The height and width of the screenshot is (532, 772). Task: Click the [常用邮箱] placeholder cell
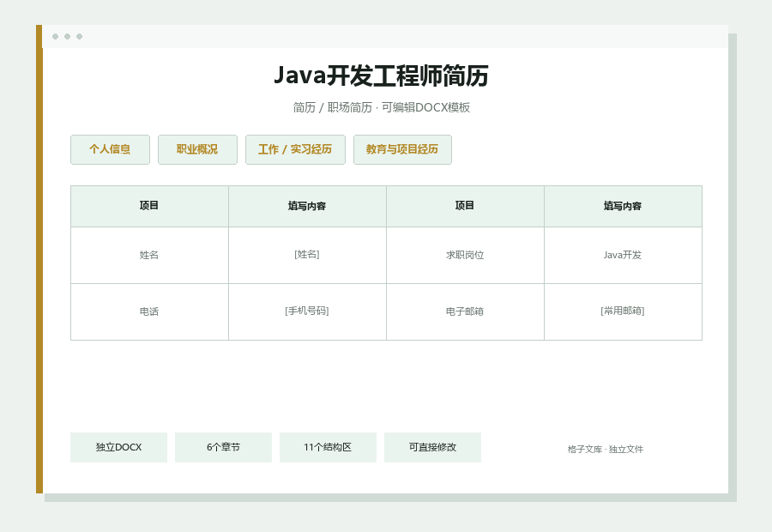(623, 311)
